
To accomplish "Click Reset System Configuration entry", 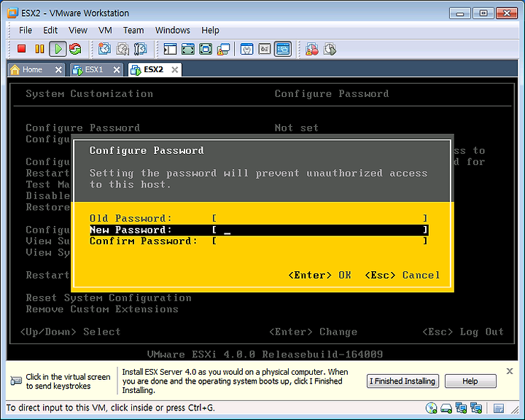I will (109, 297).
